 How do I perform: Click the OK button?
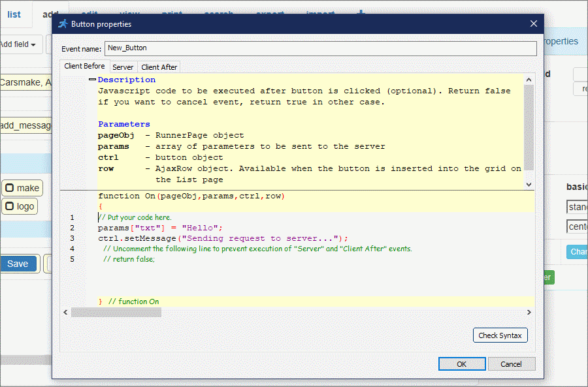(x=462, y=364)
